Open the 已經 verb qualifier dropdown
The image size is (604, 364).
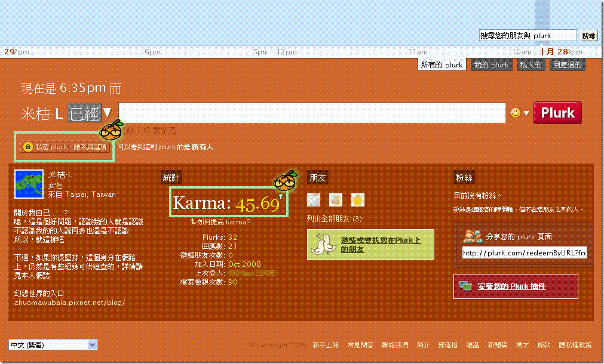pos(84,113)
